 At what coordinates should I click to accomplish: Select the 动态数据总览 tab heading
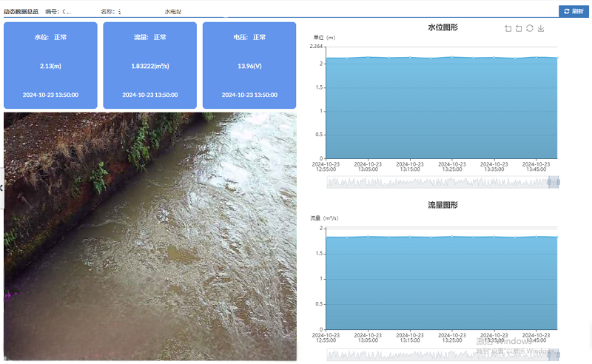click(21, 12)
